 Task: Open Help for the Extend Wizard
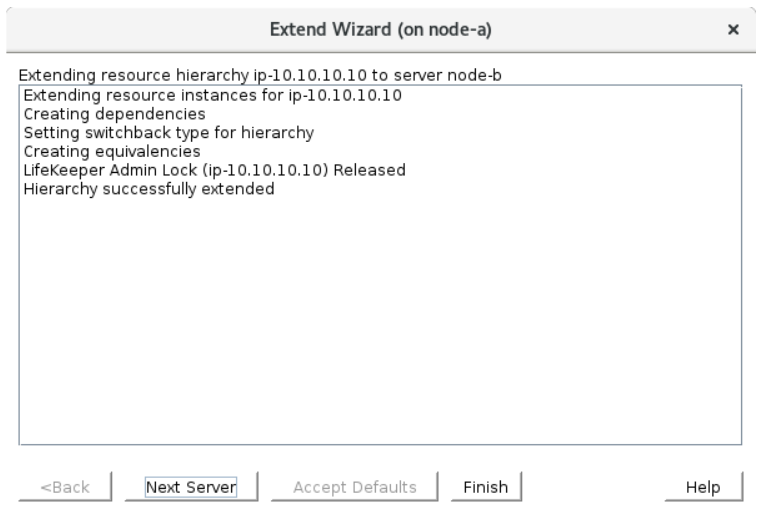pos(703,487)
